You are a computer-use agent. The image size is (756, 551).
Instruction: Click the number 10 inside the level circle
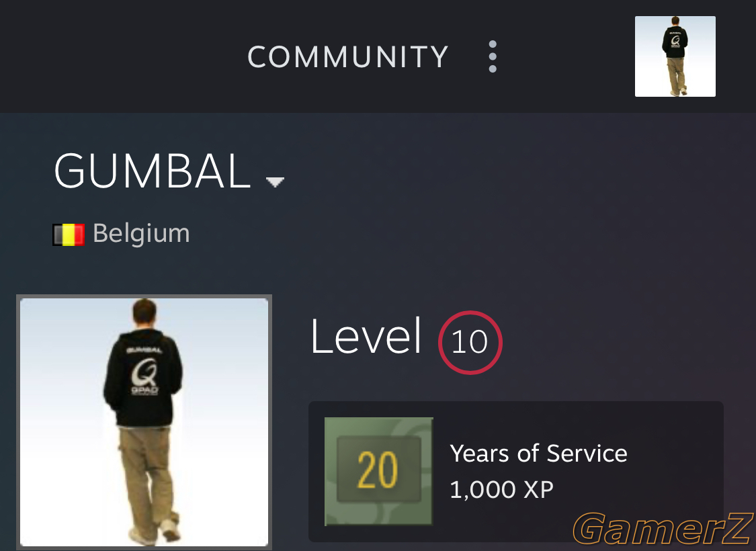470,342
